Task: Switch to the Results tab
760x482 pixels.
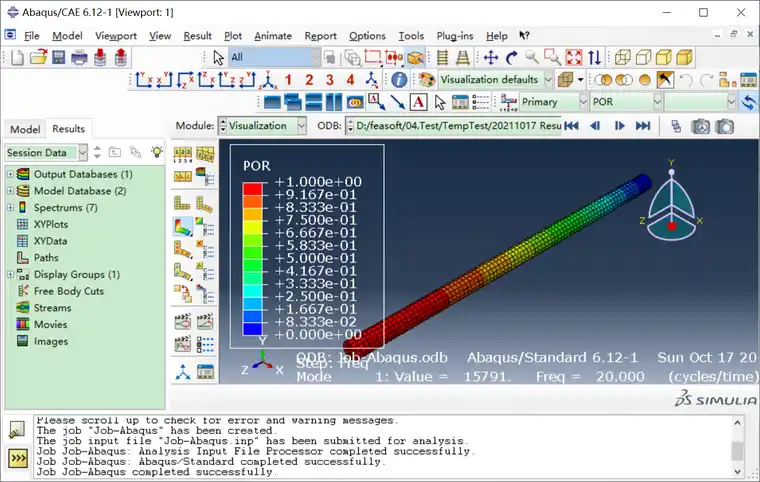Action: pyautogui.click(x=68, y=129)
